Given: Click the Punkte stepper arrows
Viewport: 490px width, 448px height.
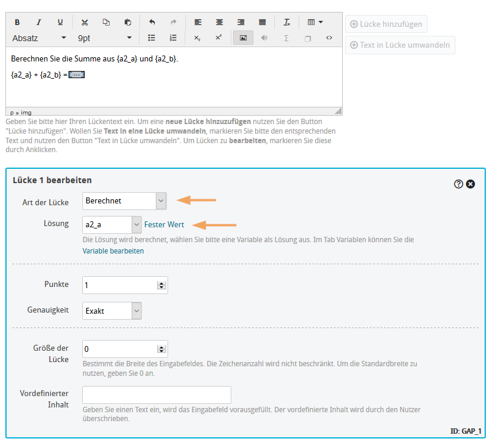Looking at the screenshot, I should click(161, 285).
